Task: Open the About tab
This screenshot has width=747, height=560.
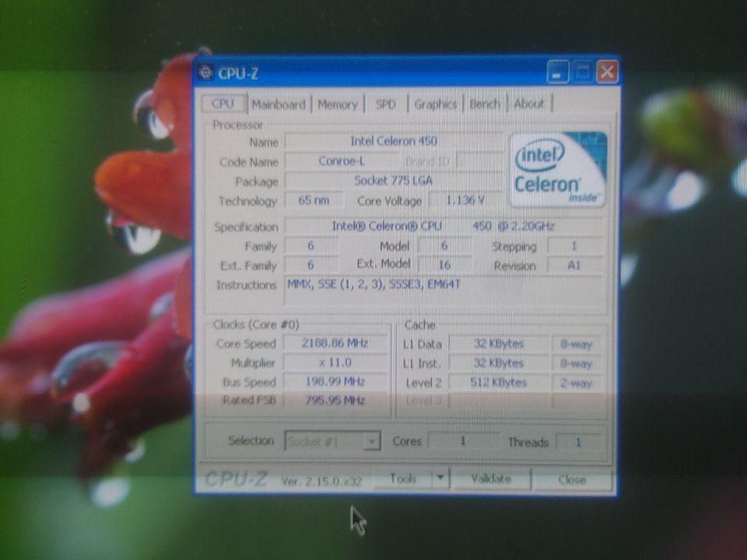Action: click(529, 103)
